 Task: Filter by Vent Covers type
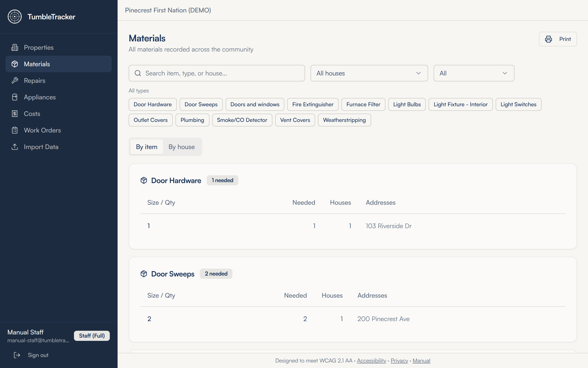[x=295, y=120]
